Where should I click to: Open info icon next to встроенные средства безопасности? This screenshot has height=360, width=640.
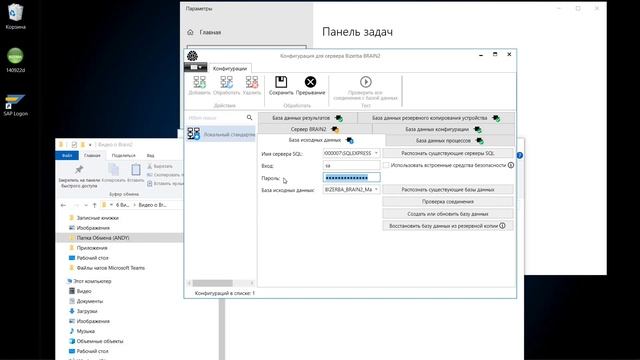(511, 165)
